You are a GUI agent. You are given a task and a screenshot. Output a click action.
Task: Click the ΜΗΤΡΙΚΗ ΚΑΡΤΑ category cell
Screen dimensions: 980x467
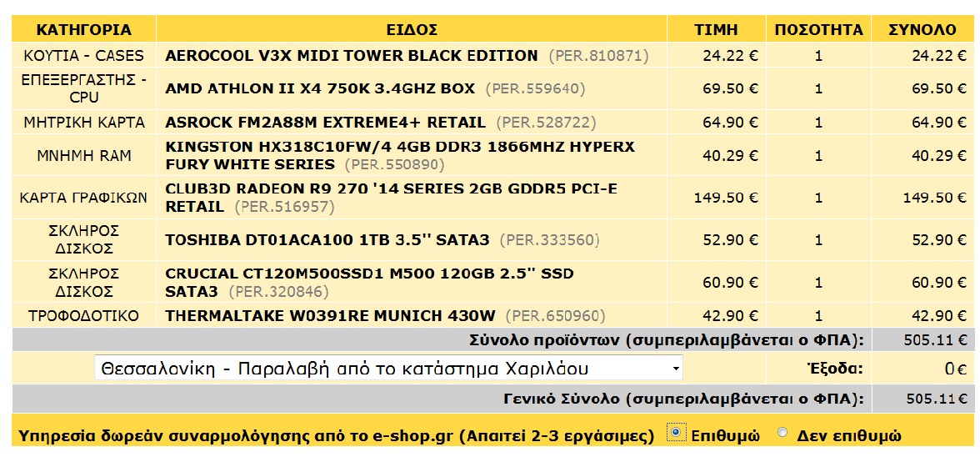click(x=83, y=122)
